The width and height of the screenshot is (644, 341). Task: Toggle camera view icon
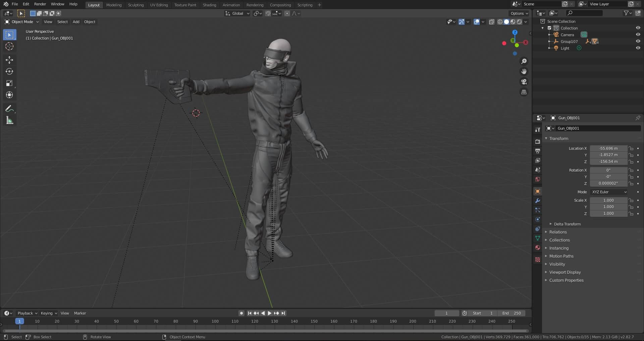(524, 82)
